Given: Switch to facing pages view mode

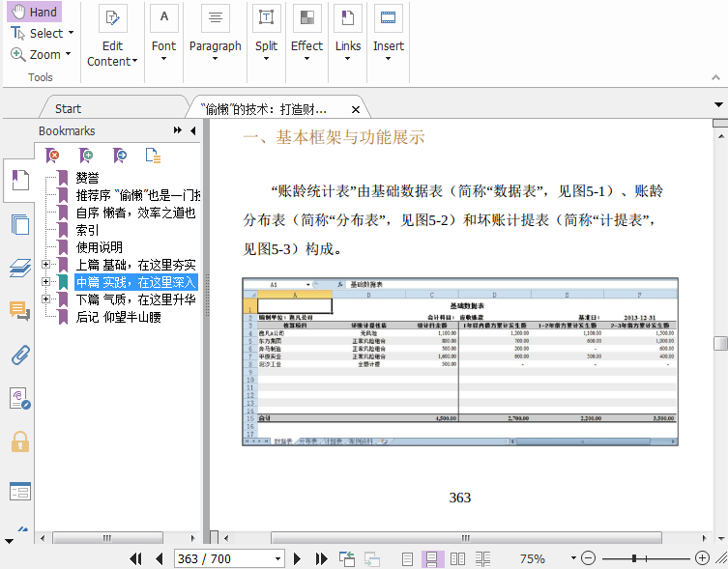Looking at the screenshot, I should [457, 558].
